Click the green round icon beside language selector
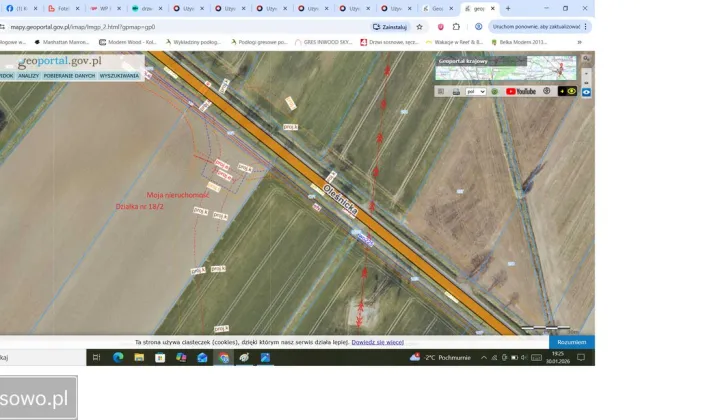 click(495, 91)
